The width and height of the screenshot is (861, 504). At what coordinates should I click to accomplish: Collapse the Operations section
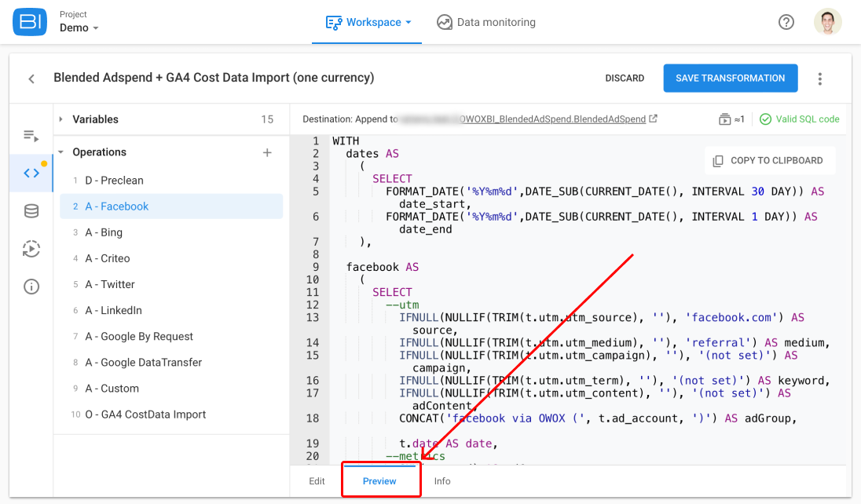61,152
